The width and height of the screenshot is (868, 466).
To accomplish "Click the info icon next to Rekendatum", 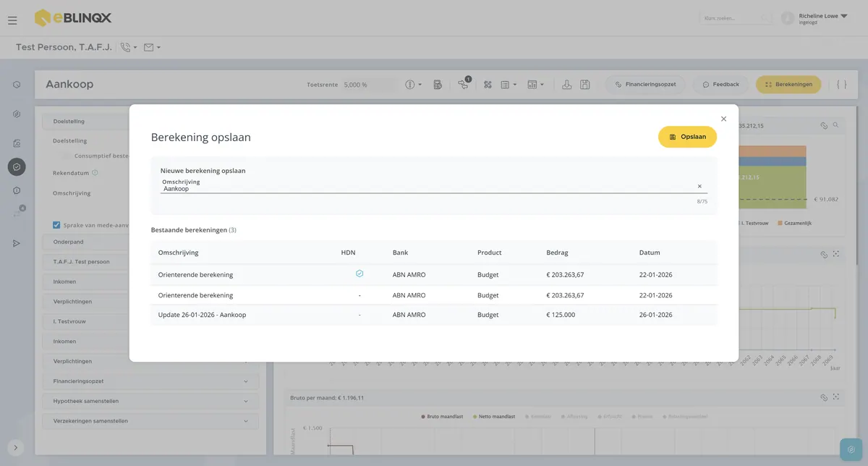I will point(95,173).
